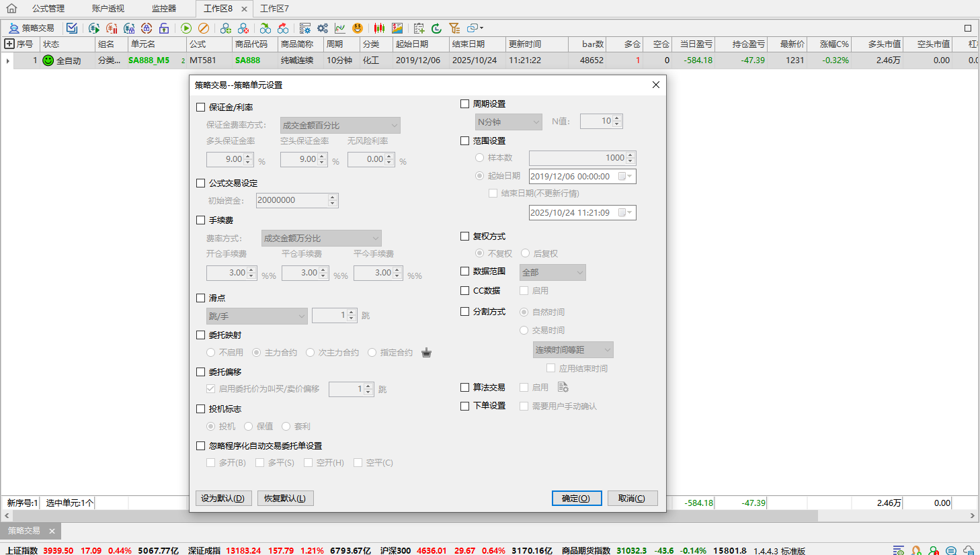The width and height of the screenshot is (980, 555).
Task: Open the candlestick chart icon in toolbar
Action: 380,28
